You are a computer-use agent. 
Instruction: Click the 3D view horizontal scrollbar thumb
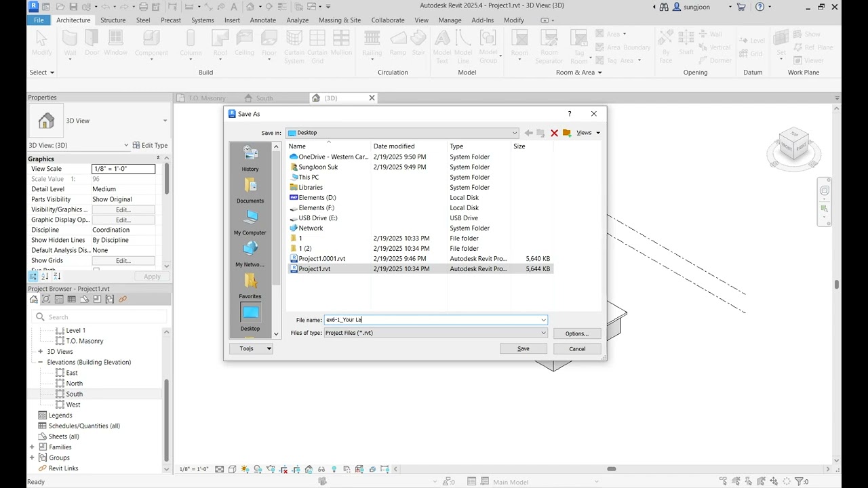pos(611,469)
